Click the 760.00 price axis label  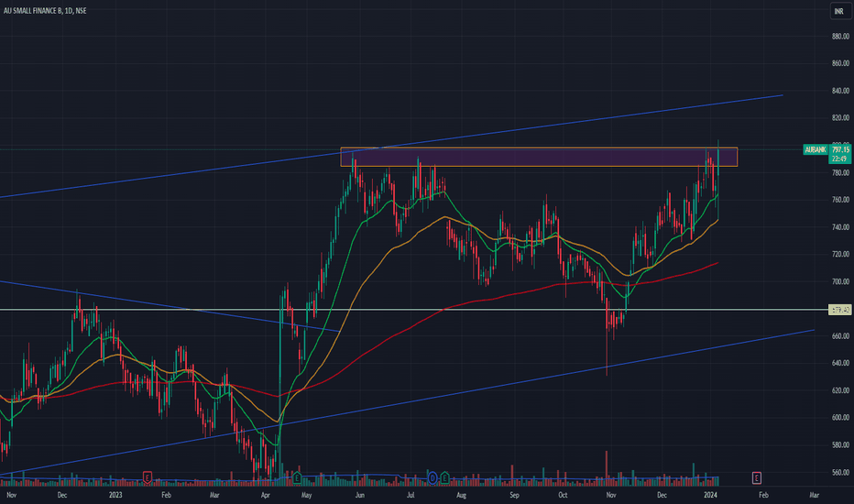pyautogui.click(x=840, y=200)
